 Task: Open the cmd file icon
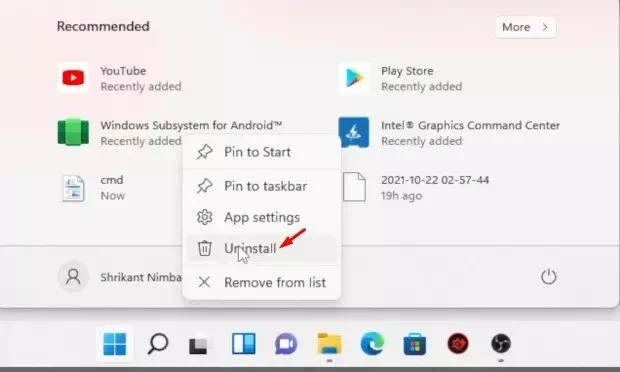(x=73, y=188)
